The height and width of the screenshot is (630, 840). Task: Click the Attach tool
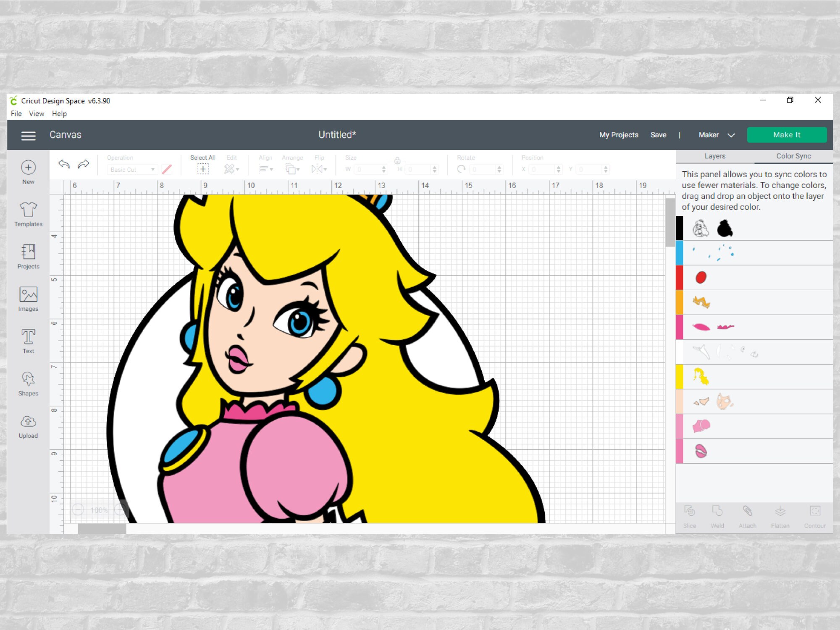click(748, 517)
